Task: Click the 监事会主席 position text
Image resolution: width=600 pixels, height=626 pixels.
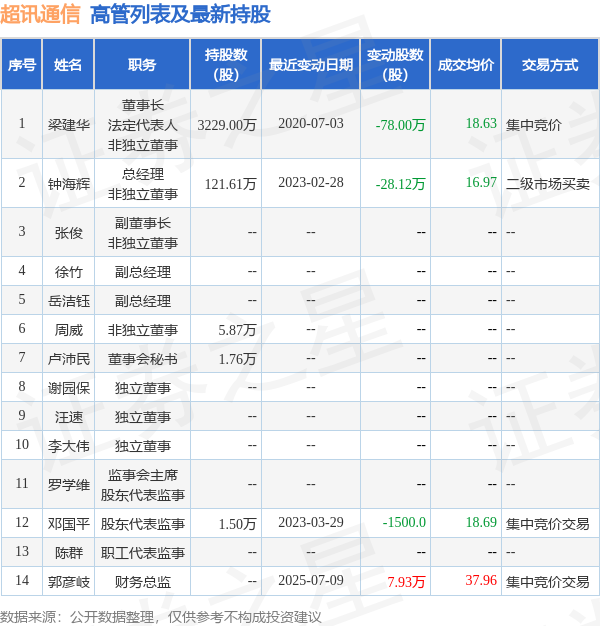Action: tap(143, 475)
